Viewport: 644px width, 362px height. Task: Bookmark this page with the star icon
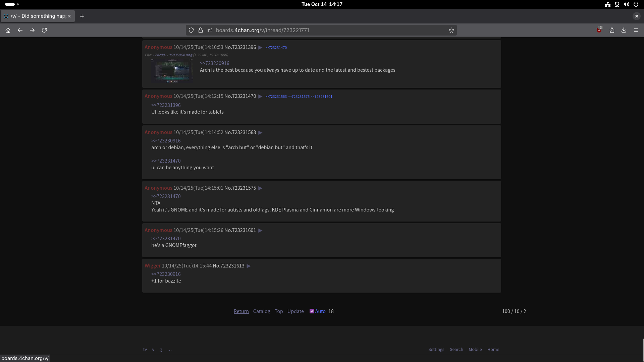[x=451, y=30]
